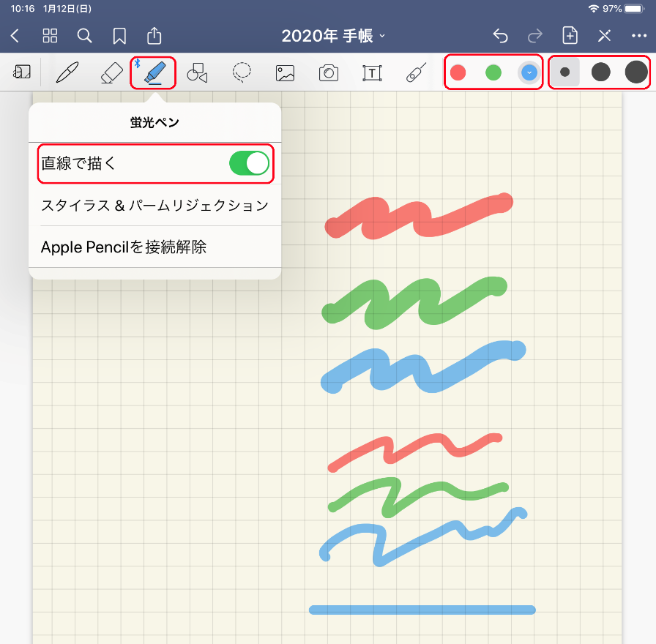Image resolution: width=656 pixels, height=644 pixels.
Task: Undo the last stroke
Action: 500,36
